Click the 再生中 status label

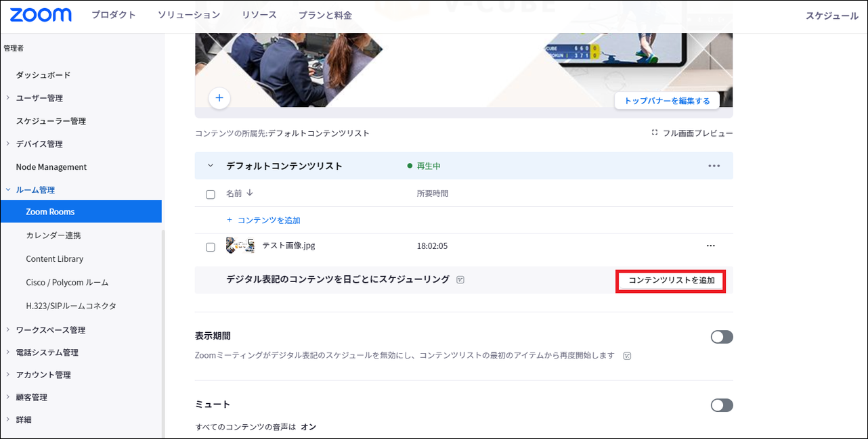[x=429, y=166]
